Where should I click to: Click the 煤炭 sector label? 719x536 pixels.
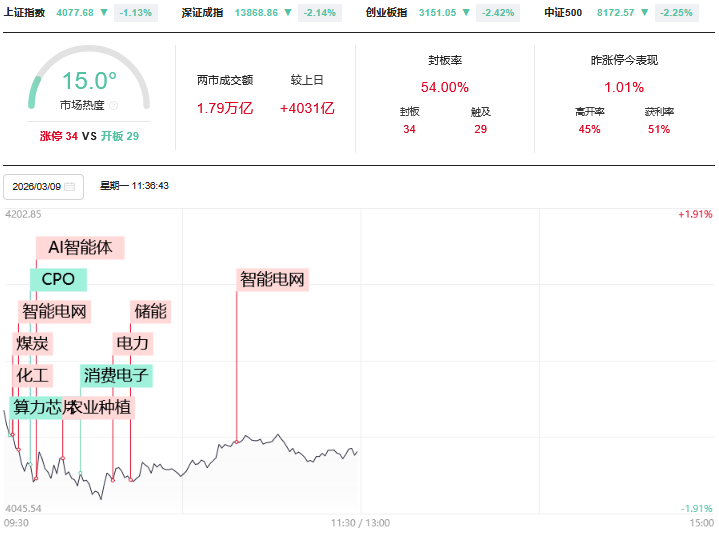pos(33,343)
